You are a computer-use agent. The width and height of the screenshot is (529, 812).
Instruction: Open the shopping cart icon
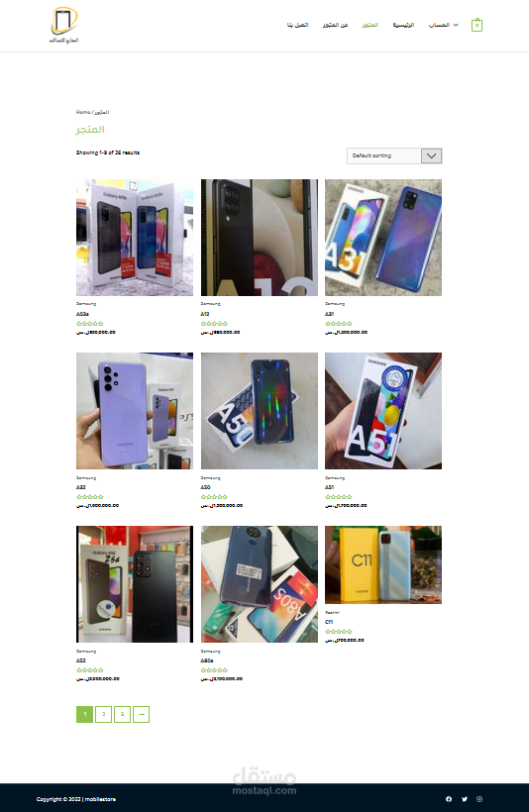[x=476, y=25]
